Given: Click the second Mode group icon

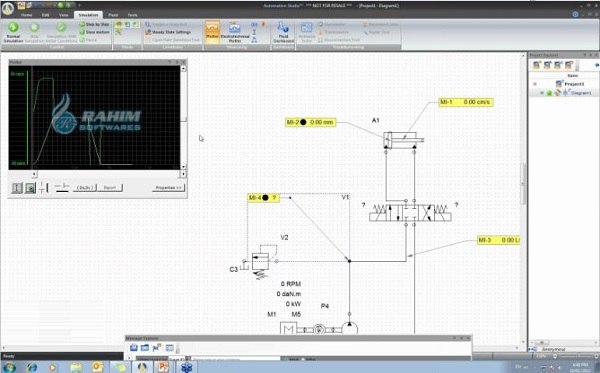Looking at the screenshot, I should [x=127, y=24].
